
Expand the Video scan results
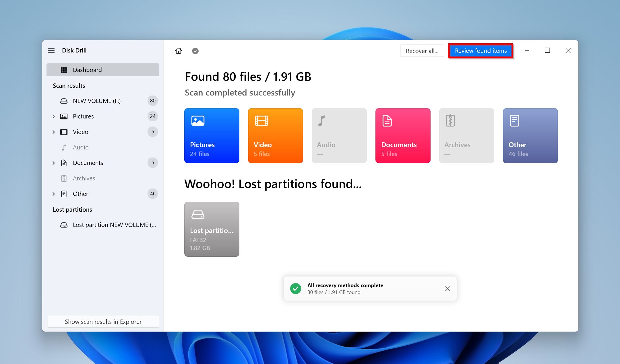click(x=53, y=131)
